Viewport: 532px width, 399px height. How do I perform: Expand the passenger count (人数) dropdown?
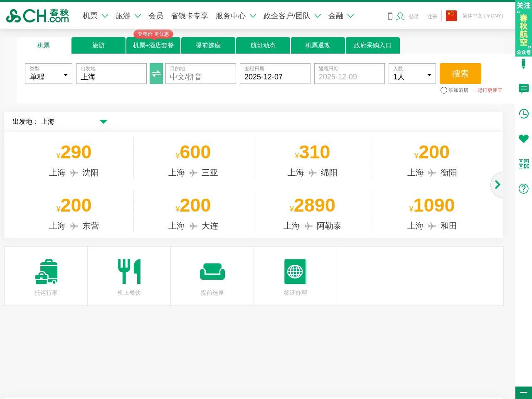pyautogui.click(x=412, y=74)
